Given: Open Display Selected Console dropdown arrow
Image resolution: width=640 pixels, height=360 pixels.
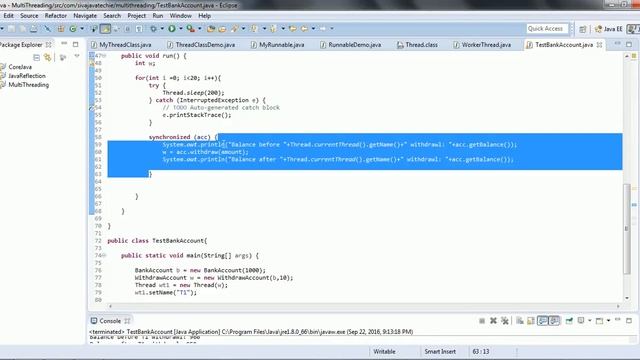Looking at the screenshot, I should 590,321.
